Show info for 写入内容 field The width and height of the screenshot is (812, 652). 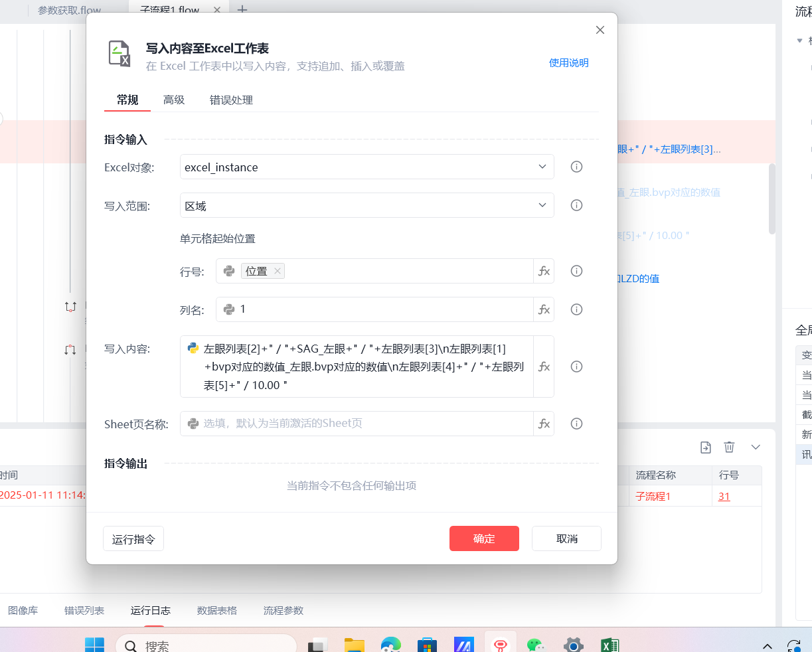[x=576, y=367]
